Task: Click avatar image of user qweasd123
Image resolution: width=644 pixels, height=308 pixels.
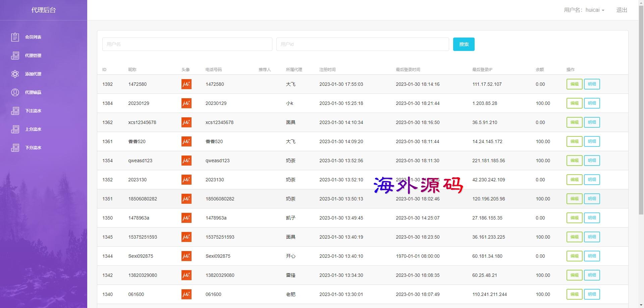Action: pos(186,161)
